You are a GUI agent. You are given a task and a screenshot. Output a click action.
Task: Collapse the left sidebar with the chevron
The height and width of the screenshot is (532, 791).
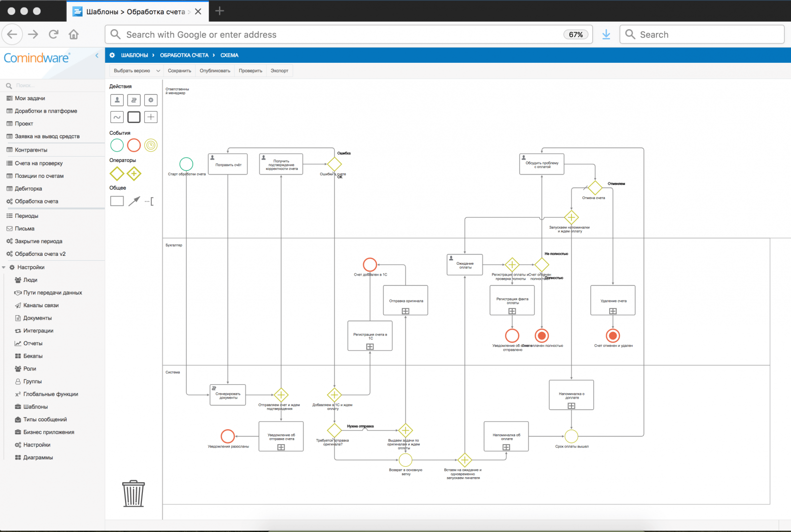point(97,56)
